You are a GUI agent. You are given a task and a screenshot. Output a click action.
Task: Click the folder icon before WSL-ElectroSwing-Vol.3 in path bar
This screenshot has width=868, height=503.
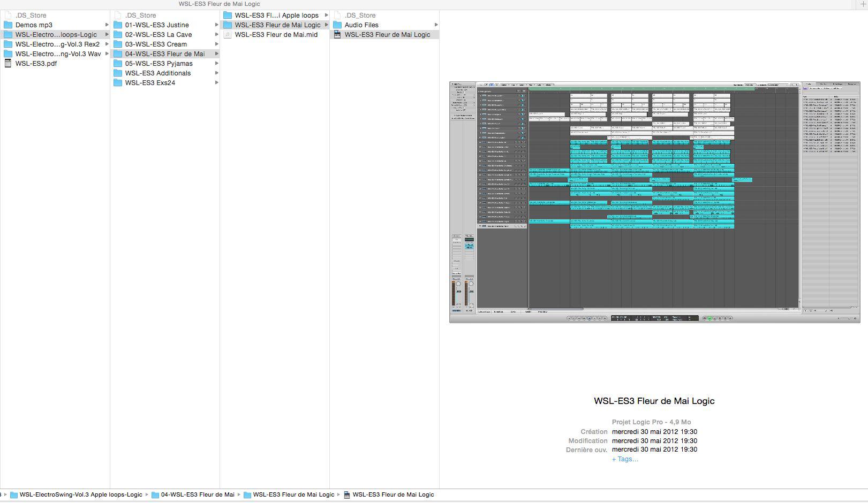click(14, 495)
